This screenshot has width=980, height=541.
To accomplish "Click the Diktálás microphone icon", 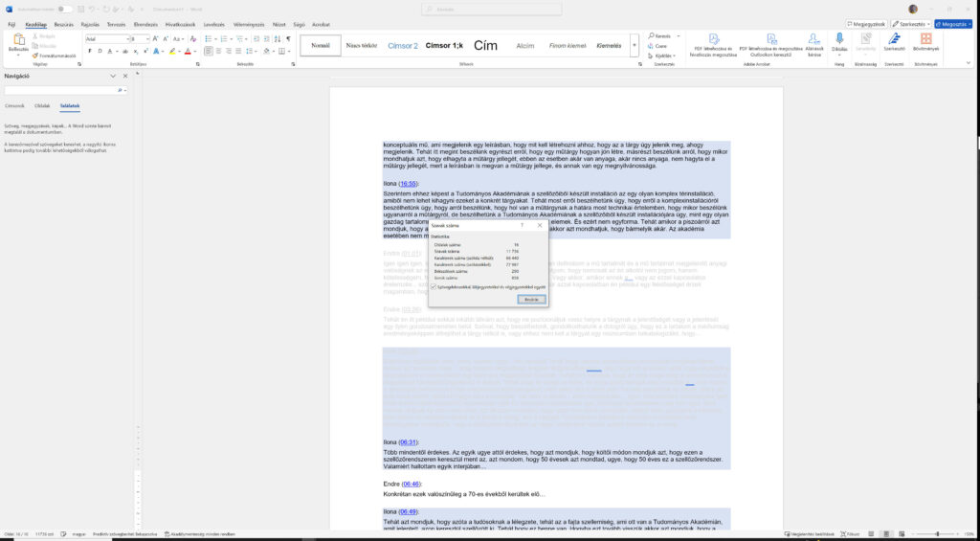I will (839, 40).
